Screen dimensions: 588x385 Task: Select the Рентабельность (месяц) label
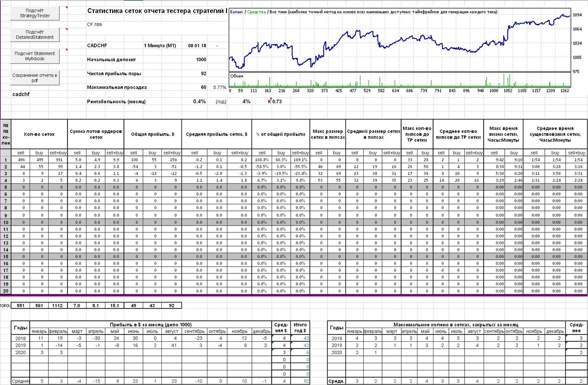tap(116, 101)
